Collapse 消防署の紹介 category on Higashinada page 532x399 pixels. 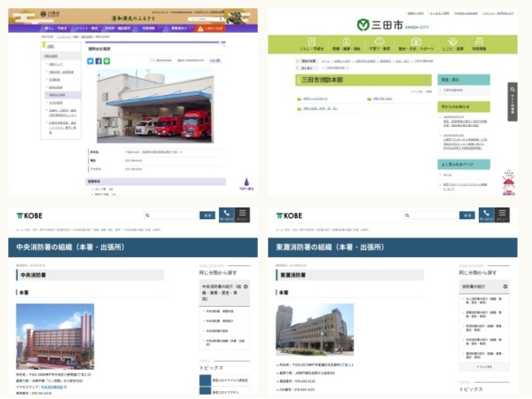coord(505,286)
